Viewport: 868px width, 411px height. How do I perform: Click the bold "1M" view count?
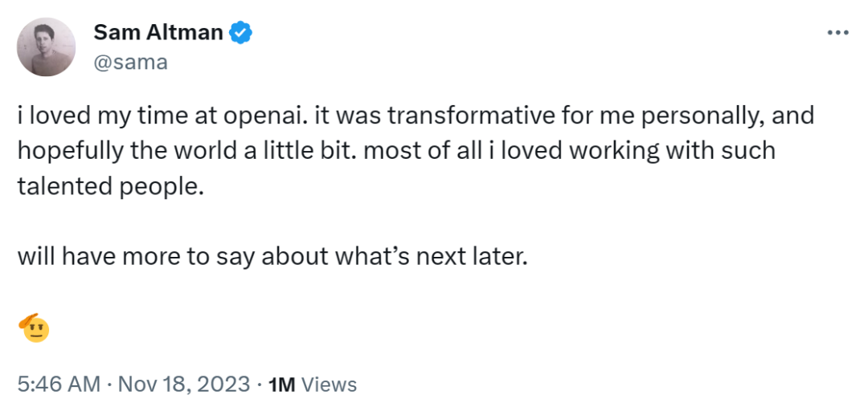(x=282, y=385)
